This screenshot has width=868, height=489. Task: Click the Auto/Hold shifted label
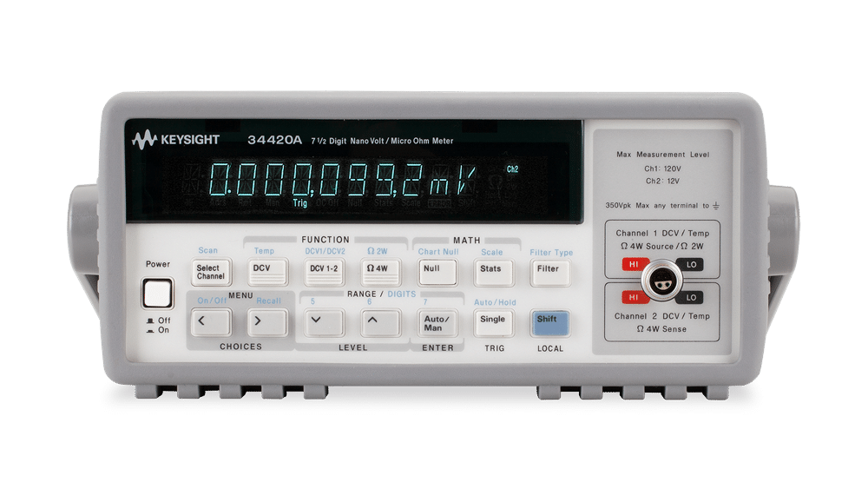pos(495,302)
